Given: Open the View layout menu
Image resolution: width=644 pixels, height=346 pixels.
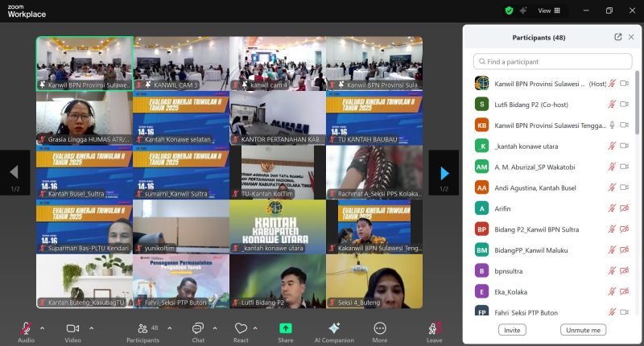Looking at the screenshot, I should [x=550, y=10].
